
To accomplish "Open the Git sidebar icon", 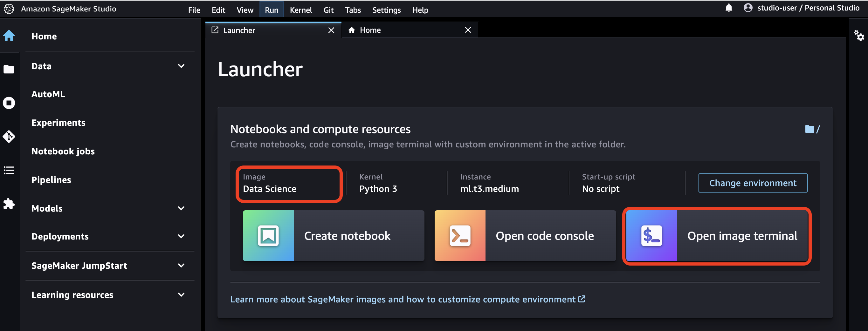I will click(9, 136).
